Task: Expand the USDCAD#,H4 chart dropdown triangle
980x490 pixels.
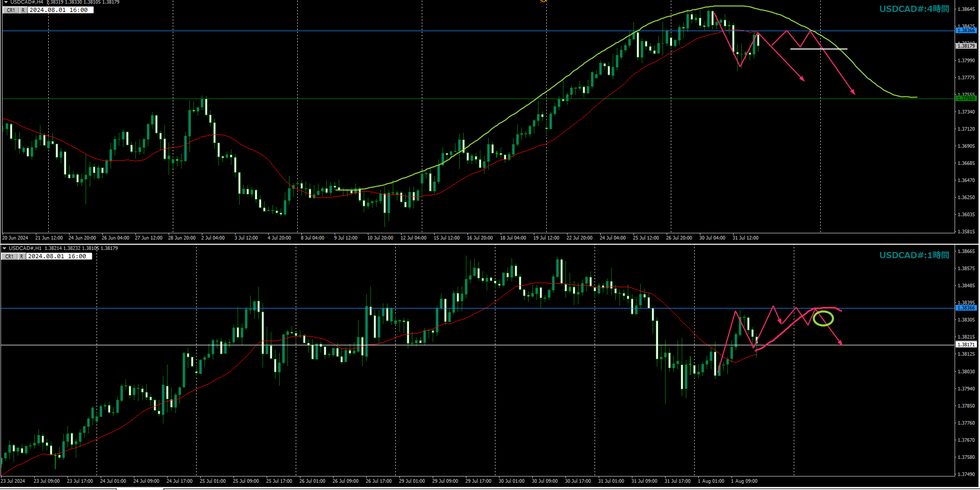Action: coord(5,2)
